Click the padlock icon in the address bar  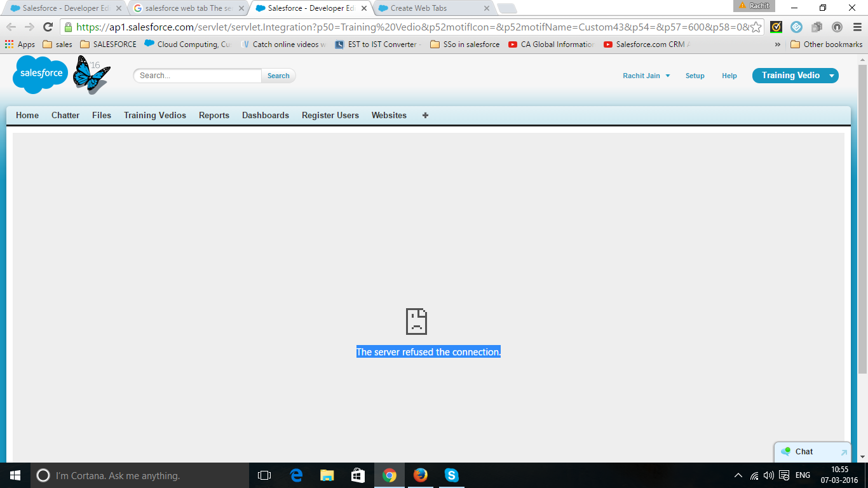[x=67, y=27]
